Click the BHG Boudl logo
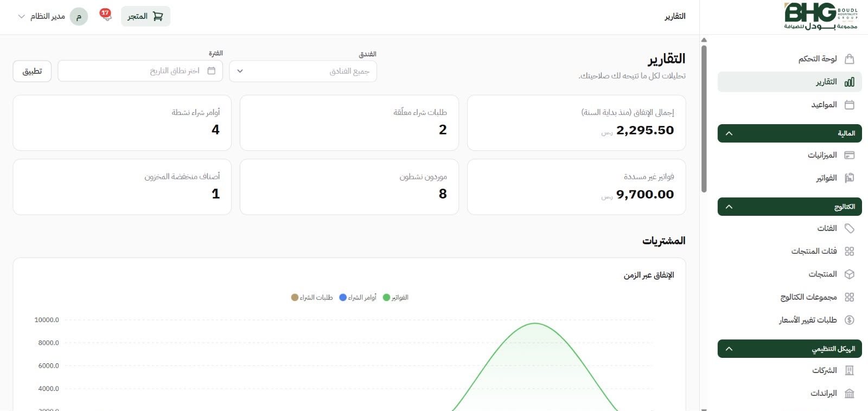Screen dimensions: 868x411 (821, 16)
